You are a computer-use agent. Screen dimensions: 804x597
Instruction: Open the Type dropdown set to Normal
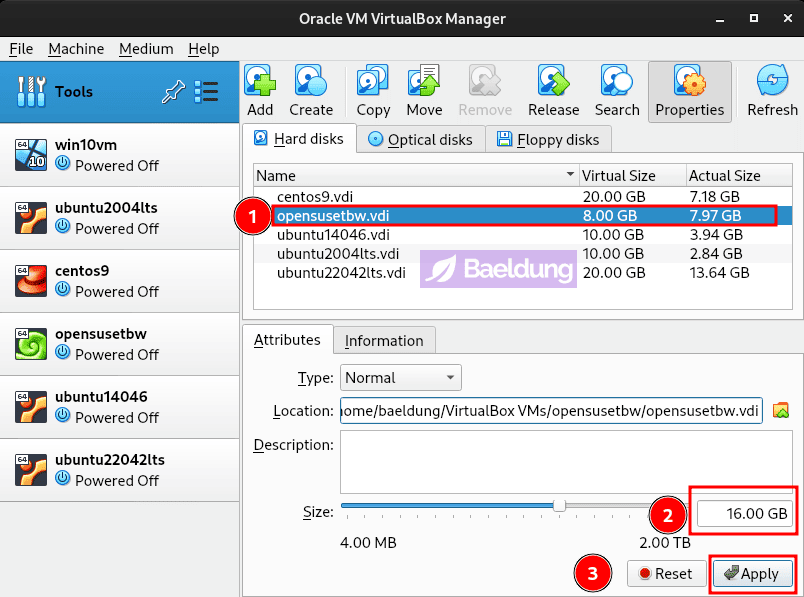pos(400,378)
